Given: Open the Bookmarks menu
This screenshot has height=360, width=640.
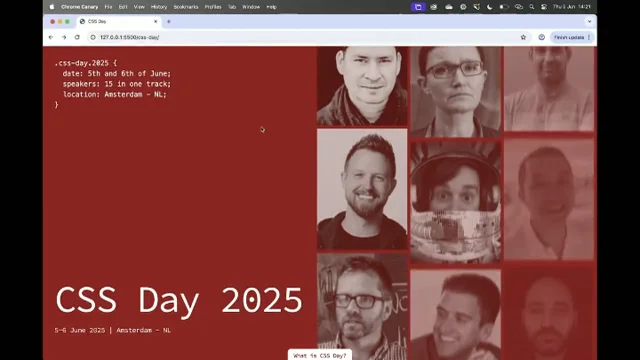Looking at the screenshot, I should point(186,7).
